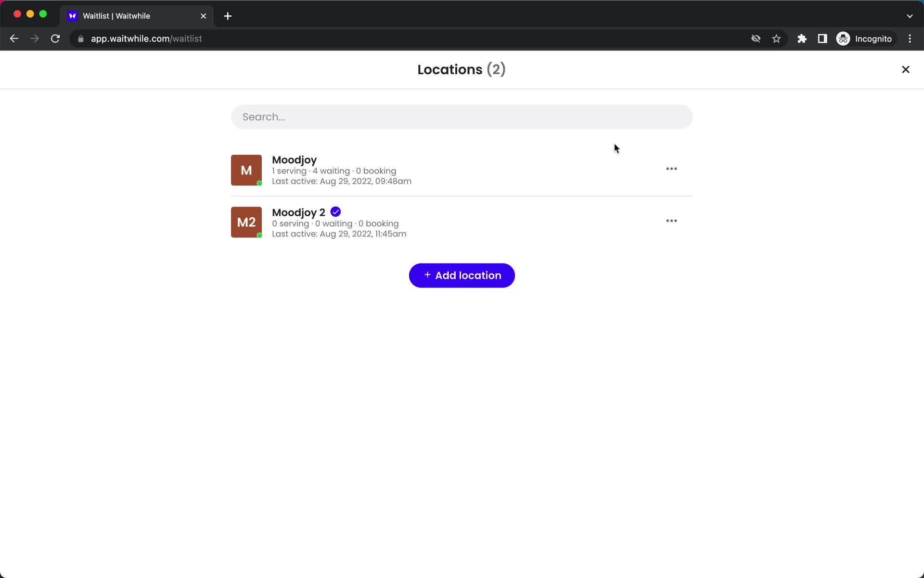Click the close X button on Locations panel
924x578 pixels.
pyautogui.click(x=905, y=69)
